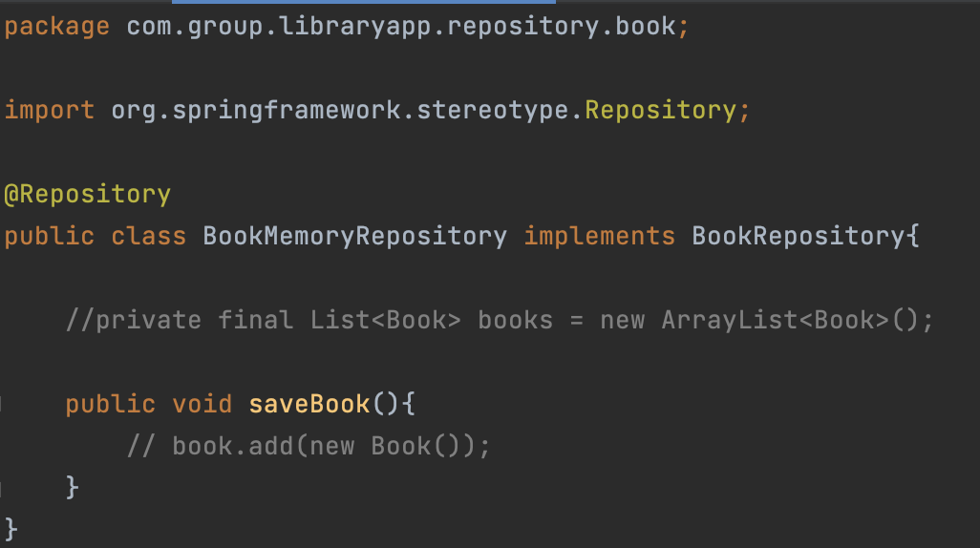Viewport: 980px width, 548px height.
Task: Click the method name 'saveBook'
Action: [309, 404]
